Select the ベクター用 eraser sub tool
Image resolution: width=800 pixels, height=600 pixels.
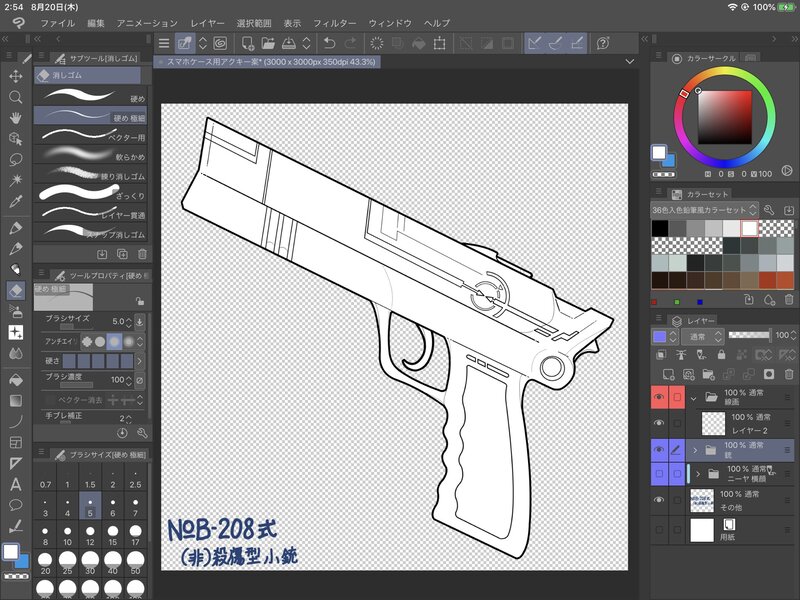(90, 135)
